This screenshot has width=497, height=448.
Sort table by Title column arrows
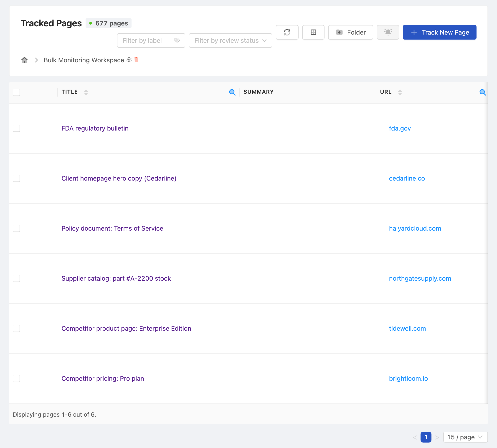pyautogui.click(x=86, y=92)
